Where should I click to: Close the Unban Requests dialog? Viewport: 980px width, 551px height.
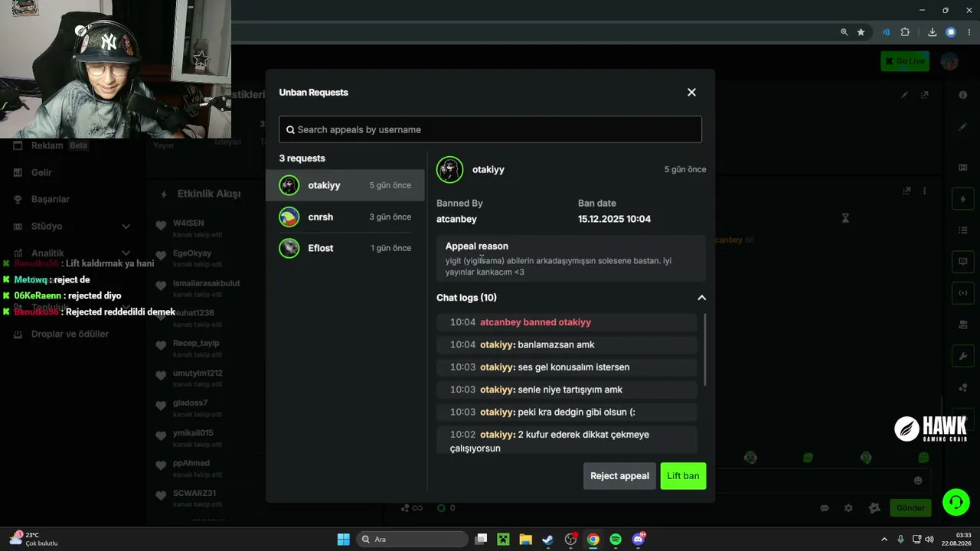[691, 93]
